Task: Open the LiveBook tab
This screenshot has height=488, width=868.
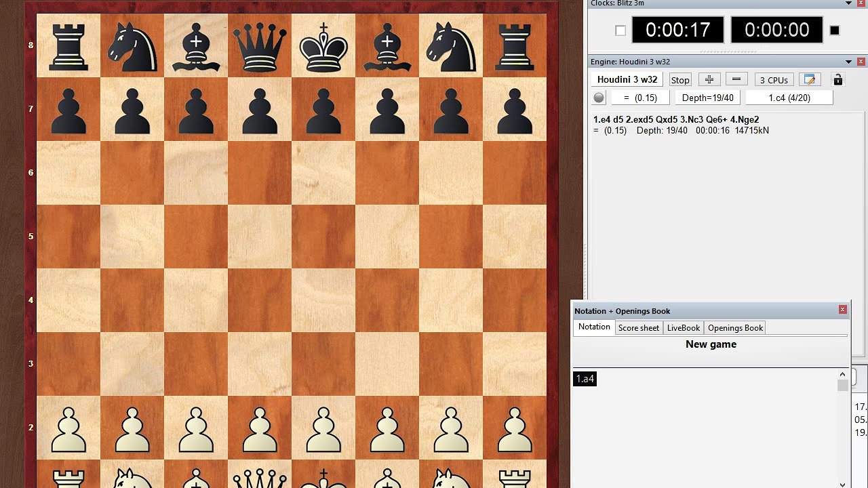Action: 683,328
